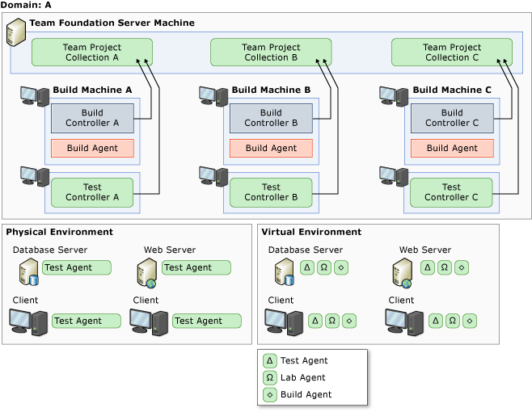Select Team Project Collection A box
532x412 pixels.
92,53
